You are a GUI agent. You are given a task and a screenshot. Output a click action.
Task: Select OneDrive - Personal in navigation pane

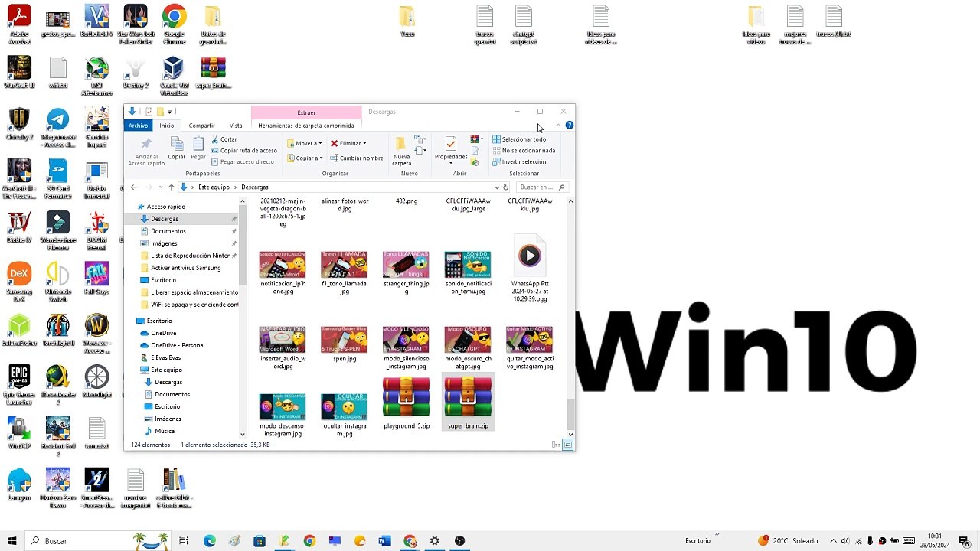tap(172, 345)
